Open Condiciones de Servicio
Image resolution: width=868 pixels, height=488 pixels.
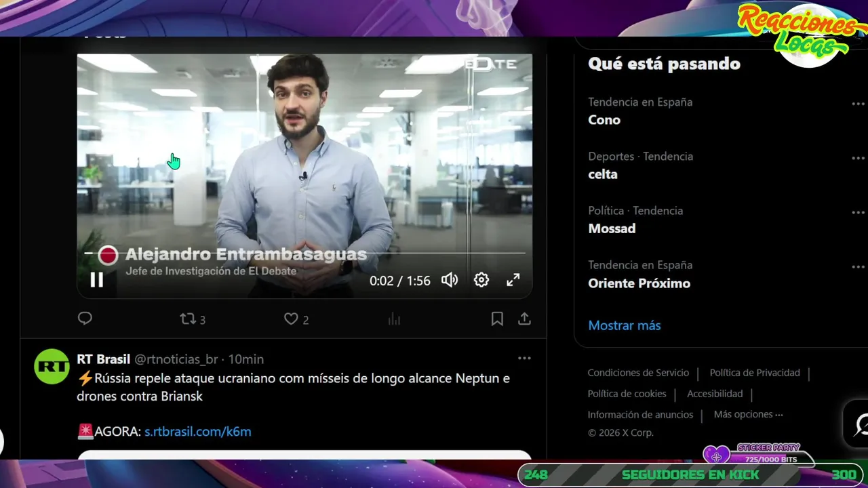click(x=638, y=373)
